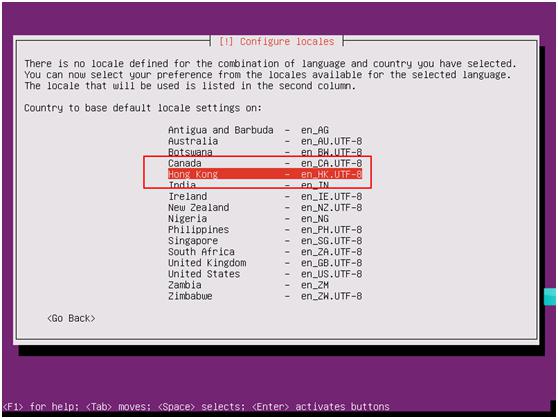558x419 pixels.
Task: Click the Go Back button
Action: [71, 318]
